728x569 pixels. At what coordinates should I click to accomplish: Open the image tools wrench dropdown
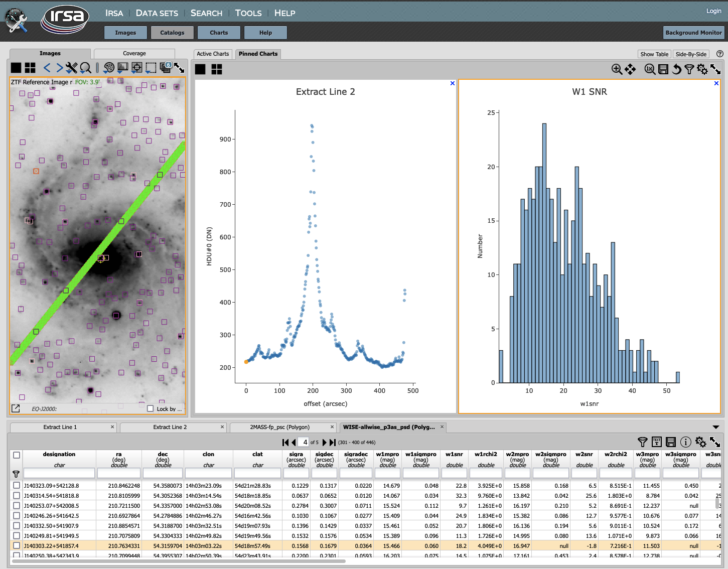click(x=72, y=68)
